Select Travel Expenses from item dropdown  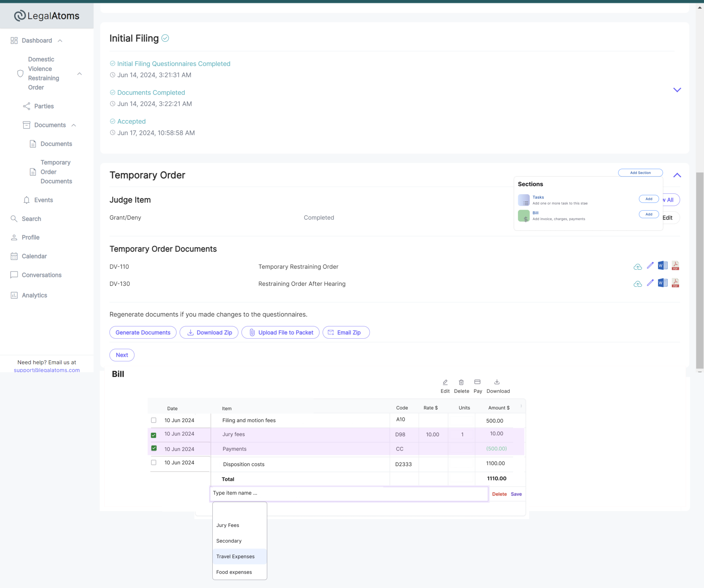pos(235,556)
